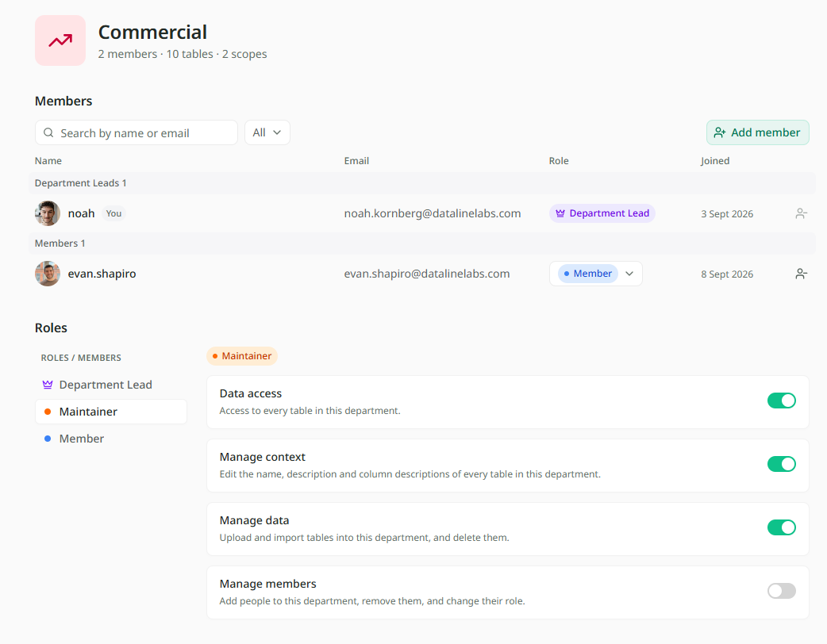Click the Commercial page title

(x=152, y=33)
